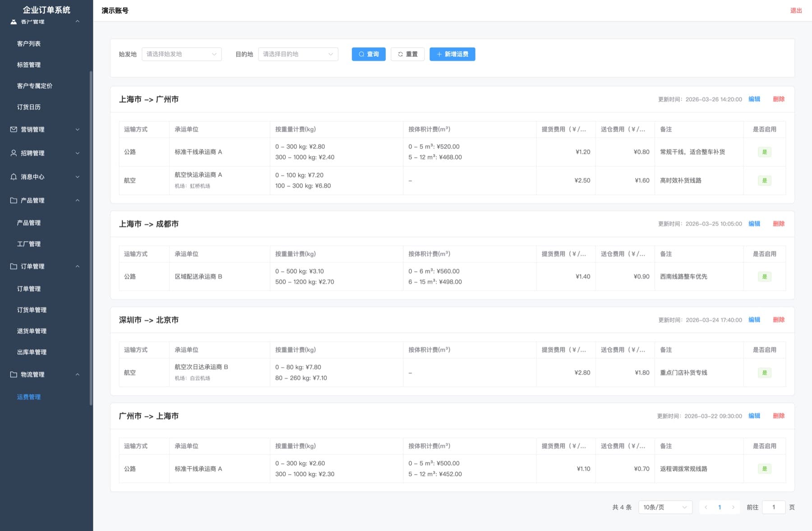This screenshot has width=812, height=531.
Task: Click the 演示账号 account name
Action: pyautogui.click(x=115, y=10)
